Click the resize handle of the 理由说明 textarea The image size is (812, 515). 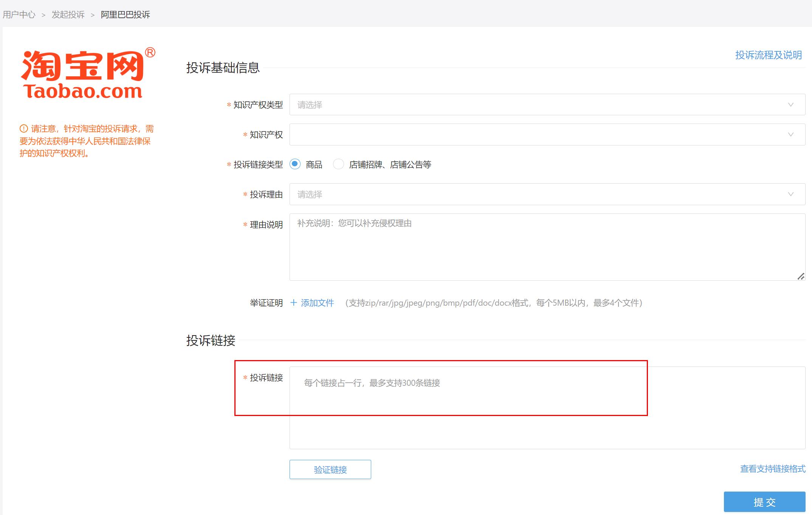801,277
